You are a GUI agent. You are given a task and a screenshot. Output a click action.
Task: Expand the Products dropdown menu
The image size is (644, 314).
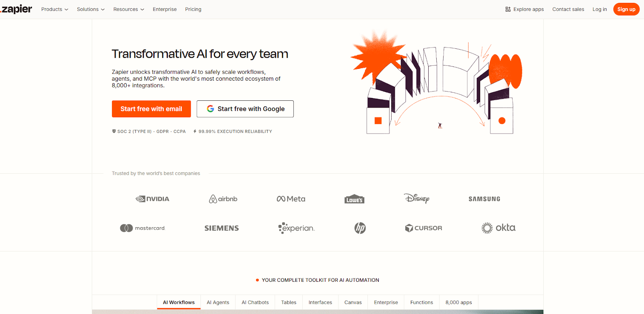click(55, 9)
